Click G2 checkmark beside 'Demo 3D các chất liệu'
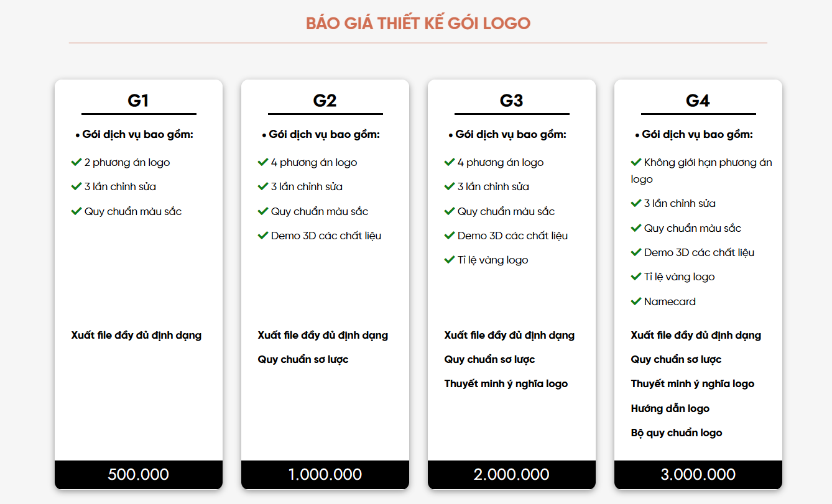 263,236
